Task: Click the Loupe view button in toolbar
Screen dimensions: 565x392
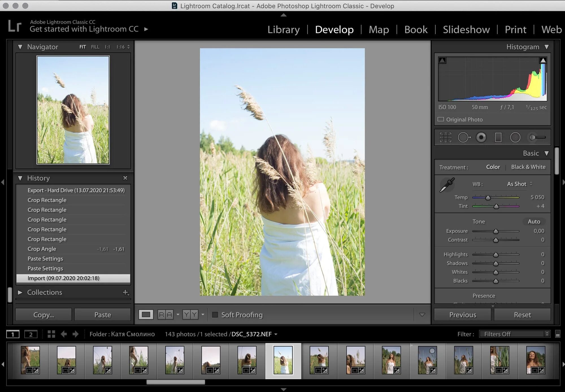Action: (x=146, y=315)
